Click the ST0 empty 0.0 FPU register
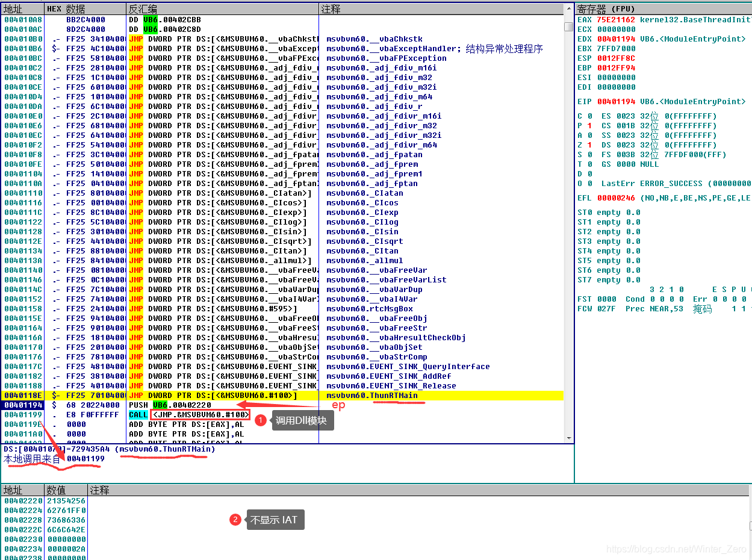This screenshot has height=560, width=752. coord(609,213)
